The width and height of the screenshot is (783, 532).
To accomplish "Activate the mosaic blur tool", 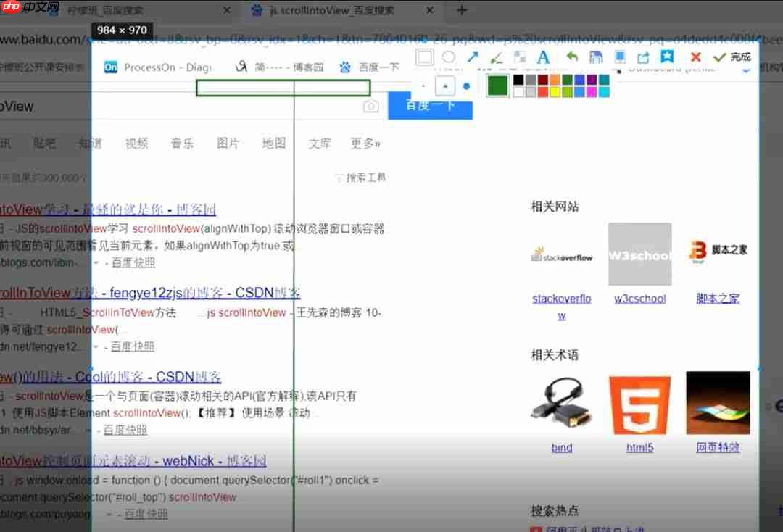I will click(x=519, y=57).
